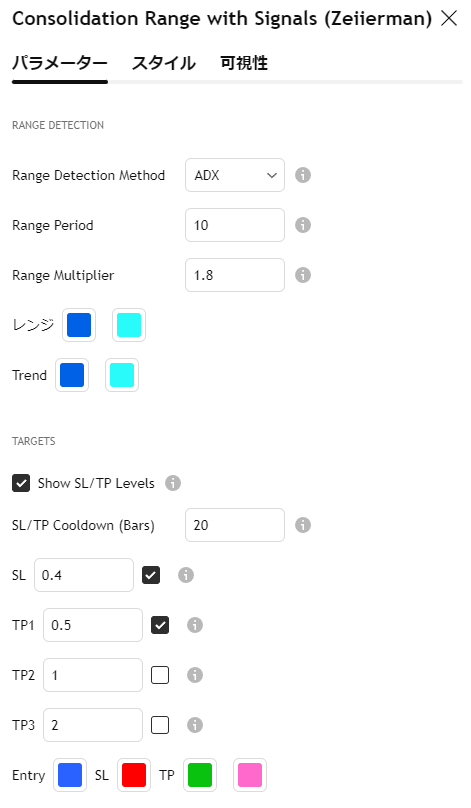Click info icon for SL/TP Cooldown (Bars)
The image size is (471, 808).
303,525
